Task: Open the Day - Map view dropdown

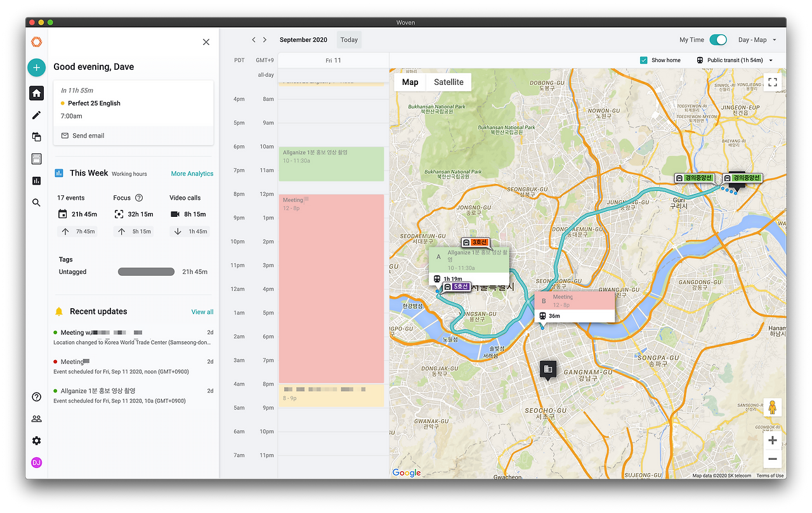Action: coord(757,40)
